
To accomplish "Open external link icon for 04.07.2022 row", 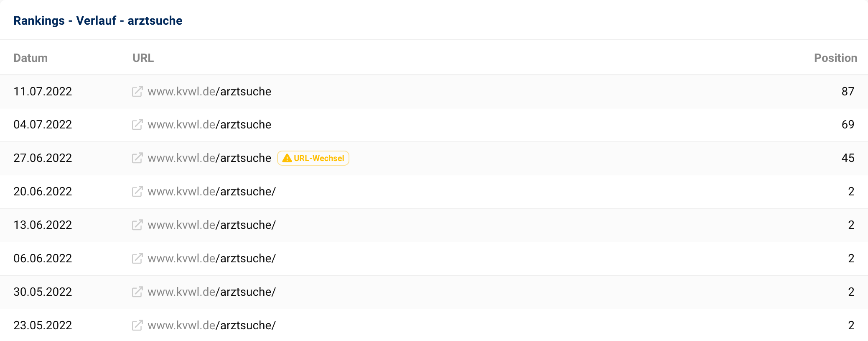I will (x=137, y=125).
